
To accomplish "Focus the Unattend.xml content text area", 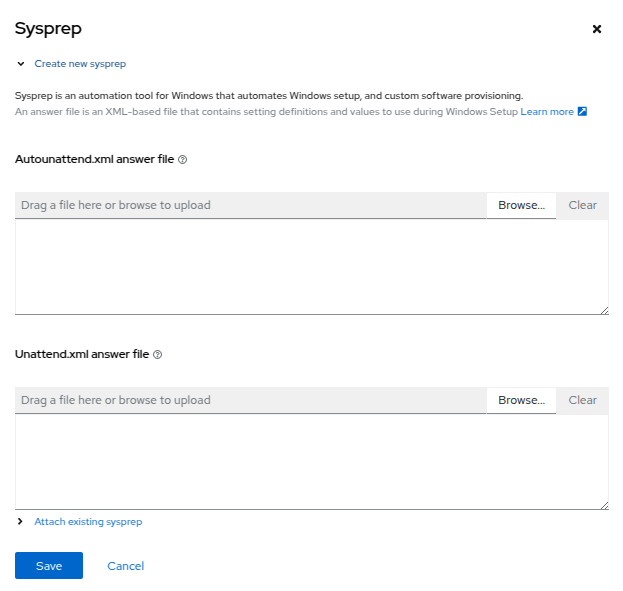I will point(311,462).
